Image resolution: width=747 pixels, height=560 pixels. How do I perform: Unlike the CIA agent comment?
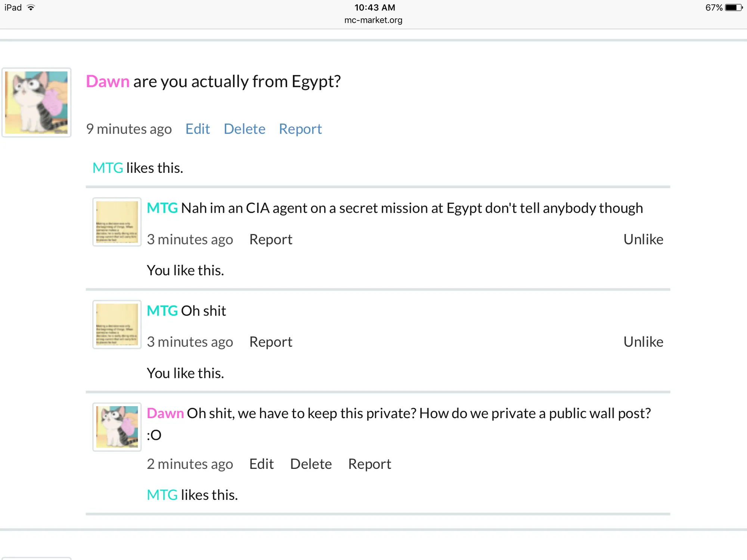coord(643,239)
